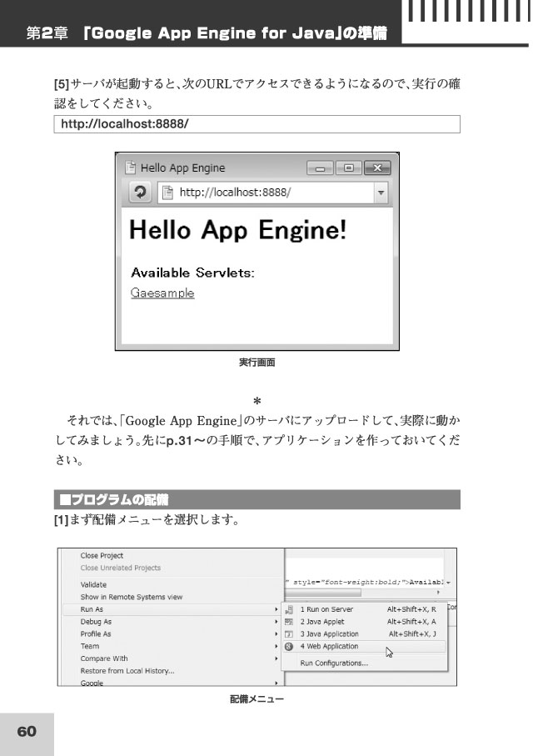This screenshot has height=756, width=533.
Task: Click the localhost:8888 address field
Action: point(266,193)
